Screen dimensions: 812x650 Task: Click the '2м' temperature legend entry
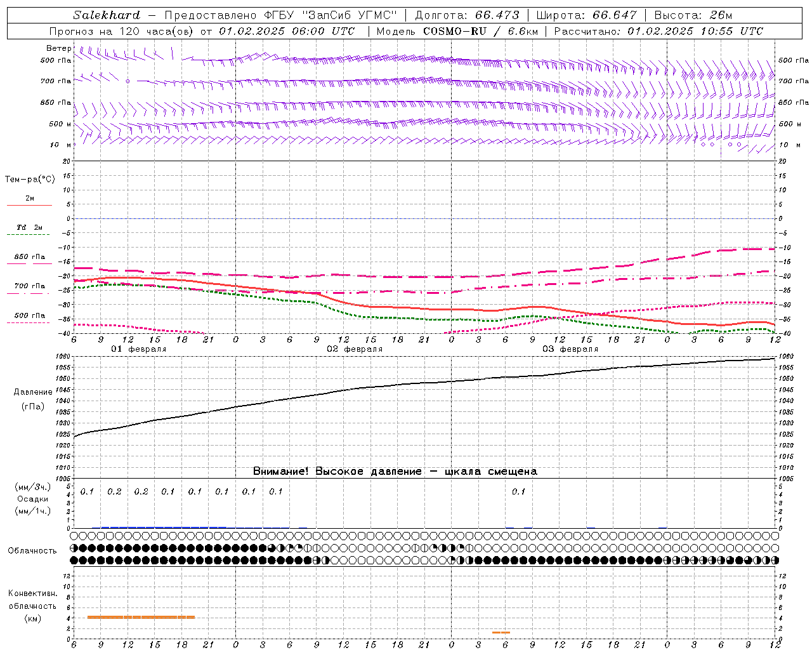click(30, 198)
